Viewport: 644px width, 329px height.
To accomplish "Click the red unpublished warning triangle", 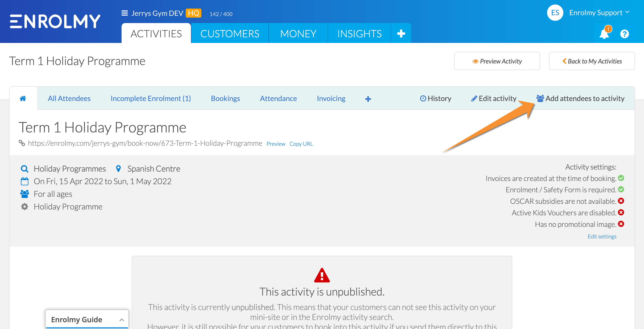I will tap(322, 275).
